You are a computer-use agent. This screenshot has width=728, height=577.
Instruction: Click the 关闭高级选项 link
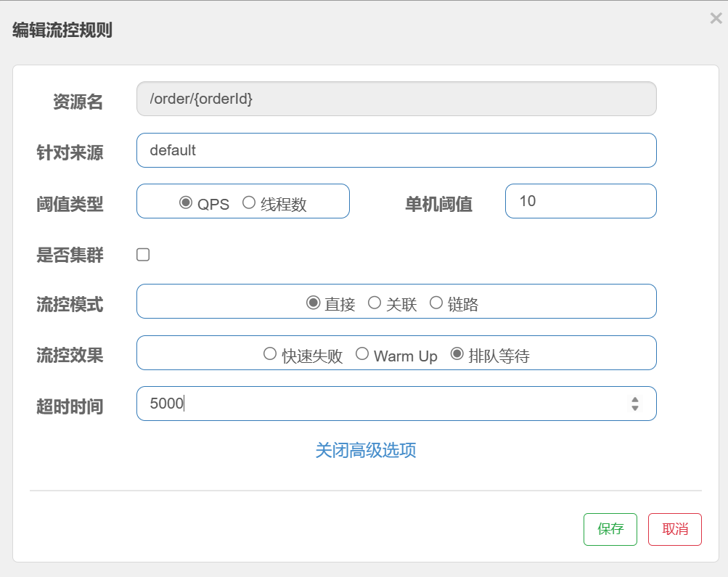(365, 450)
